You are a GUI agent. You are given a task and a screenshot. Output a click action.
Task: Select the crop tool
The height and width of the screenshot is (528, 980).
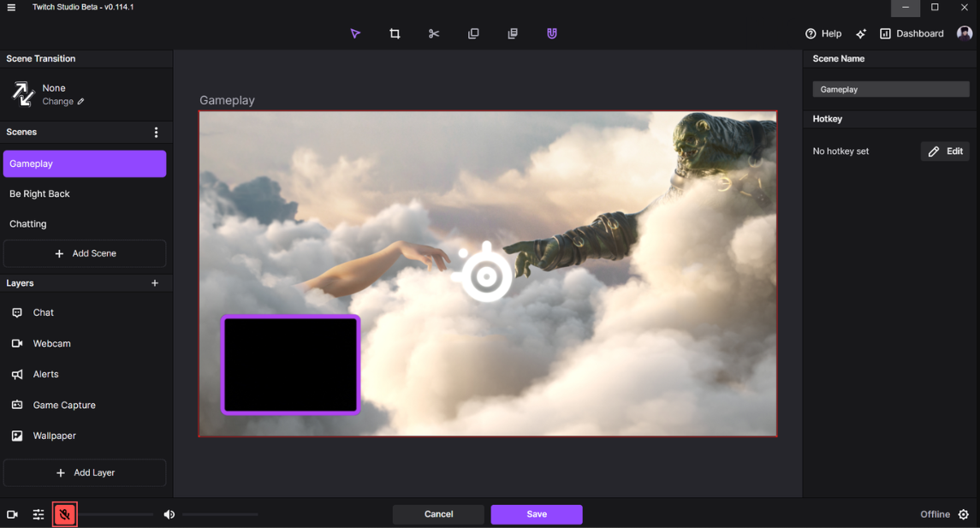pyautogui.click(x=395, y=33)
